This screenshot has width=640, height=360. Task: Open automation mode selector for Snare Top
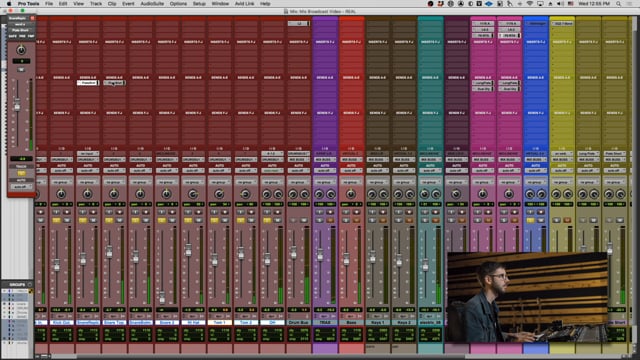[114, 171]
